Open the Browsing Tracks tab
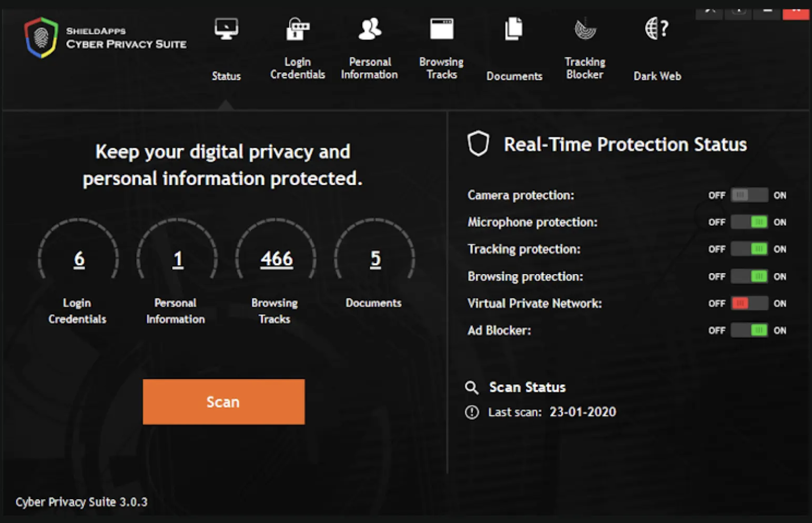The image size is (812, 523). pos(441,67)
